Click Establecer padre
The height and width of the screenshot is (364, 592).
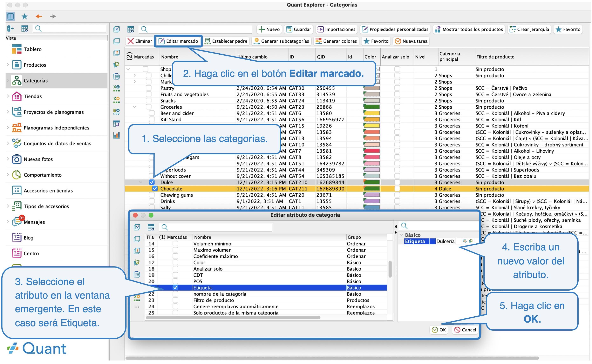click(x=226, y=41)
